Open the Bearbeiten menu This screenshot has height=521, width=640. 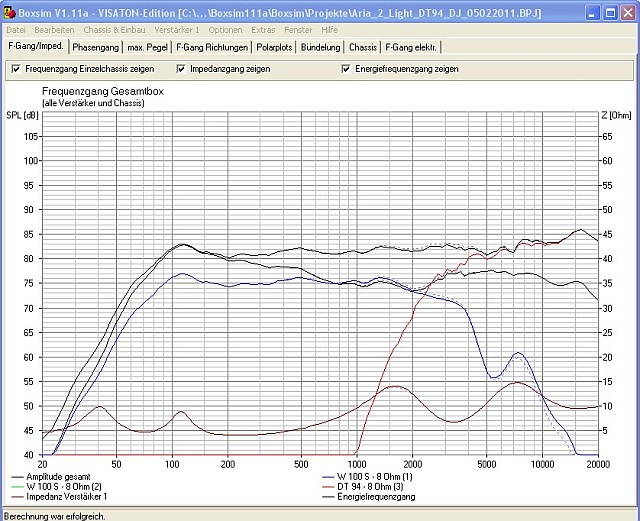point(54,30)
